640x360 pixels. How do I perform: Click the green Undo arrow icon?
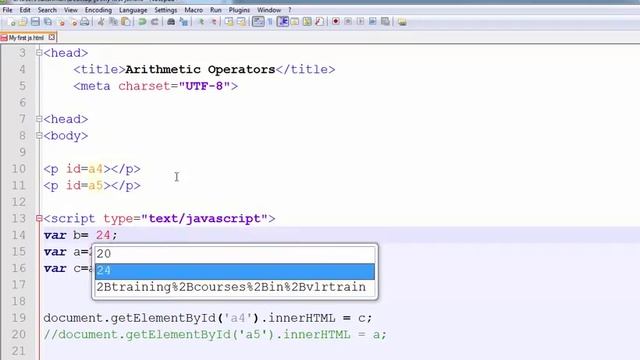142,22
